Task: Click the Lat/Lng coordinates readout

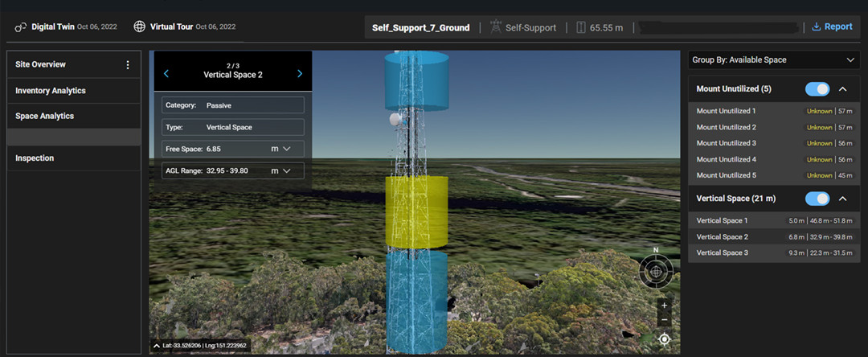Action: (x=206, y=346)
